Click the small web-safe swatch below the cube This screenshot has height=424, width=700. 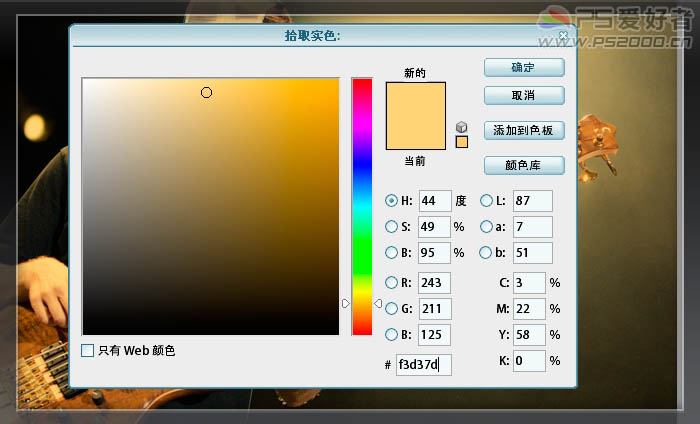point(461,142)
